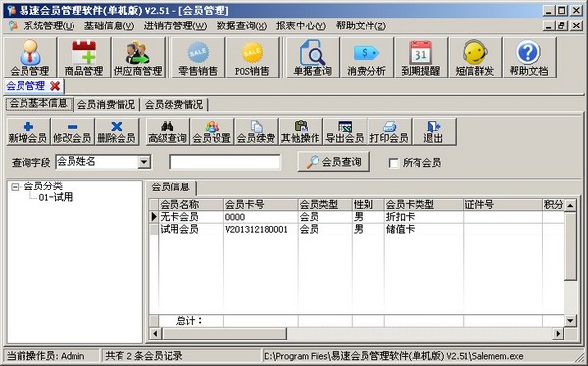Select the 会员信息 tab
588x366 pixels.
171,187
